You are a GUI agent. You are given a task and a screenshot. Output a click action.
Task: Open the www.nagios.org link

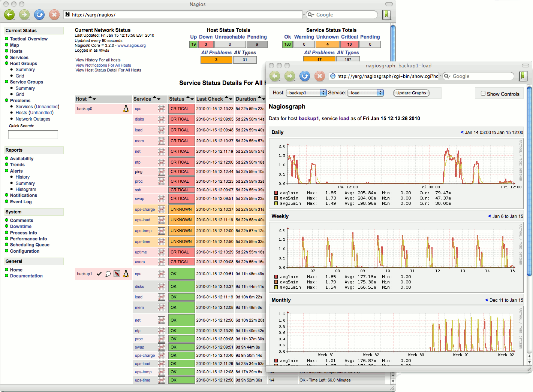[x=132, y=46]
